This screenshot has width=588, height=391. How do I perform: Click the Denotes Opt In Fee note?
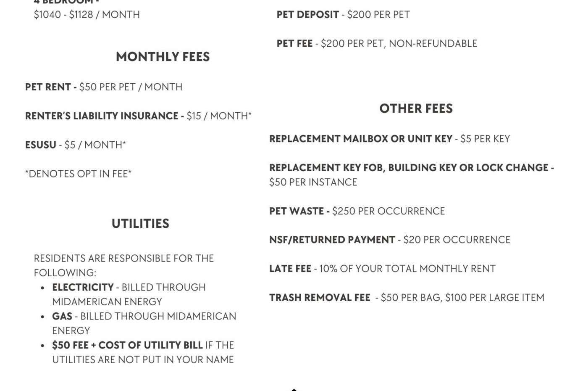click(78, 174)
